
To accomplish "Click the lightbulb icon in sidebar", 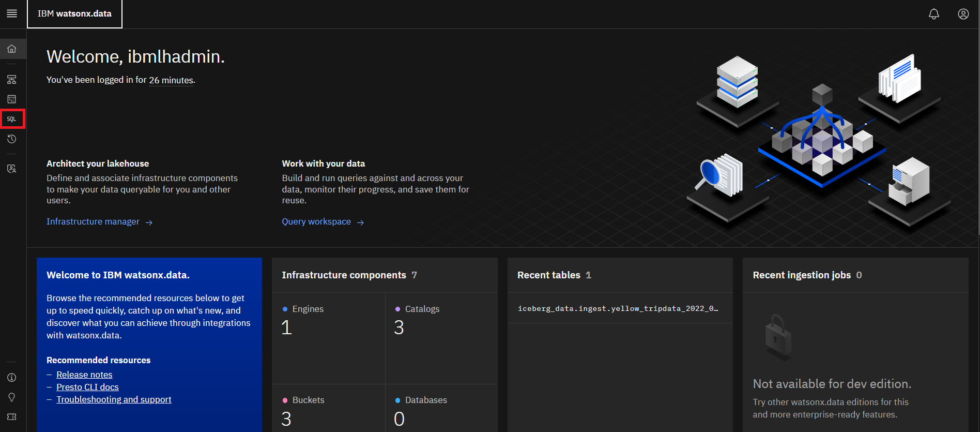I will pyautogui.click(x=12, y=397).
